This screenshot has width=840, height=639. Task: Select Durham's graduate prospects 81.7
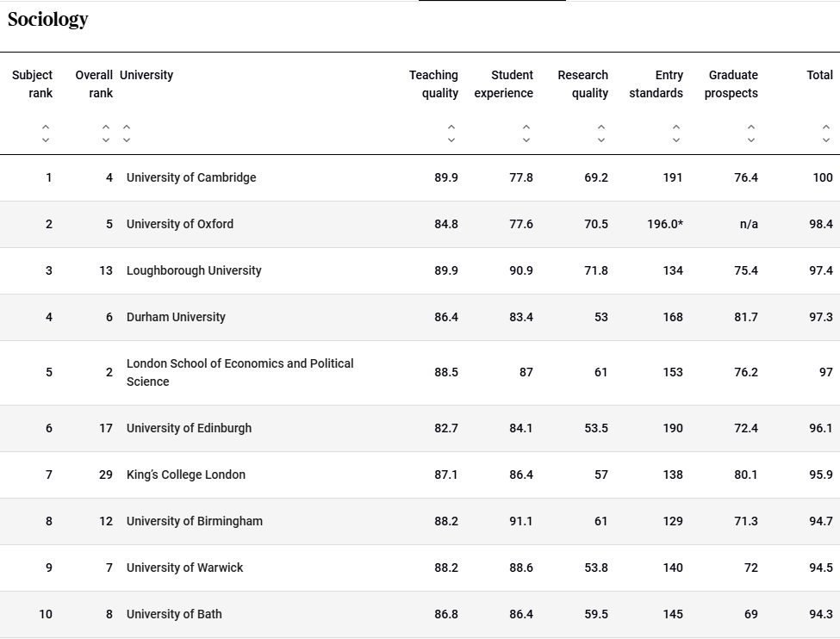pyautogui.click(x=746, y=317)
